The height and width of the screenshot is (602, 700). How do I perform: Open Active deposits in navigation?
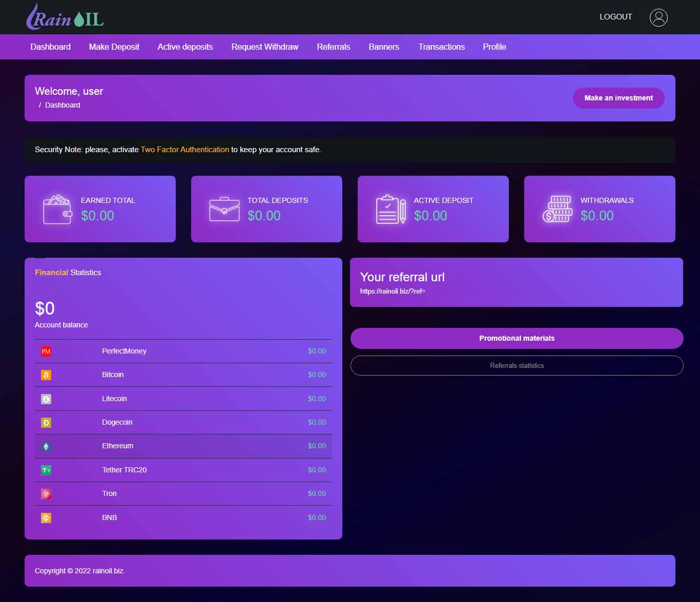185,47
